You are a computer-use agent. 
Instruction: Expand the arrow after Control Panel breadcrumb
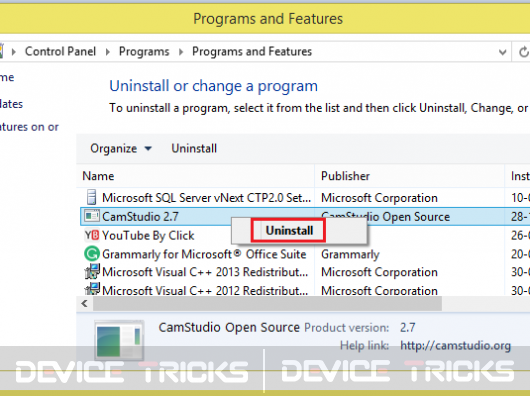[108, 52]
